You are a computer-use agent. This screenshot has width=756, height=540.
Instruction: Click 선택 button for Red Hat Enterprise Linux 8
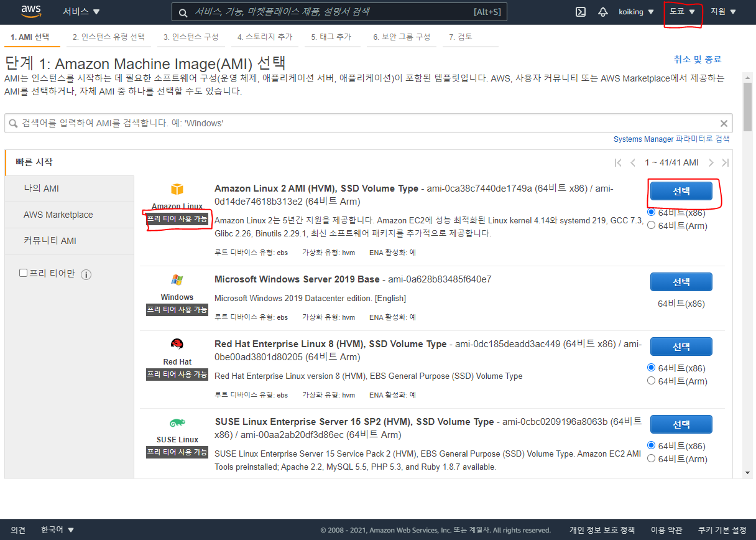click(x=681, y=347)
